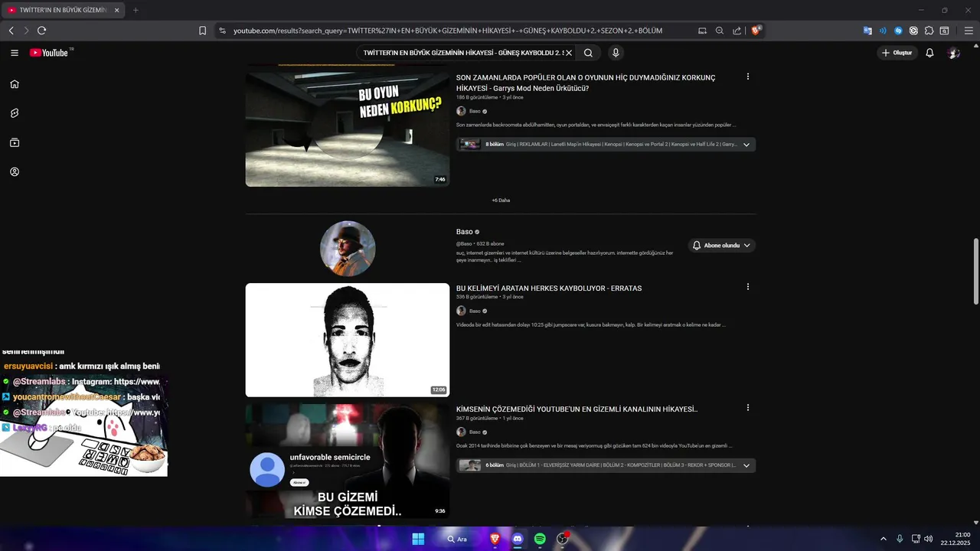Expand chapters of Garrys Mod video

[x=746, y=145]
